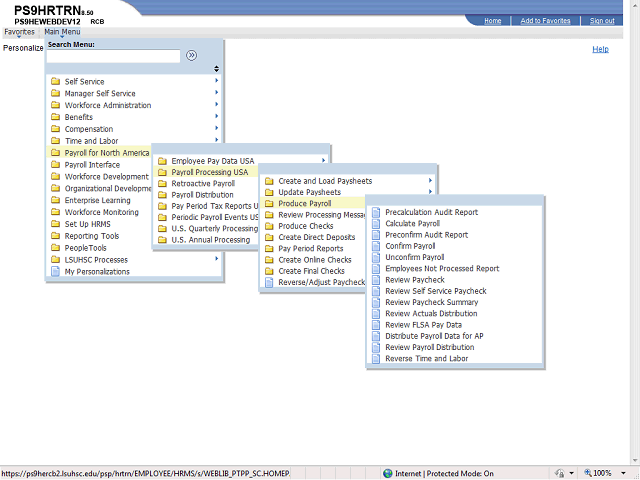The image size is (640, 480).
Task: Open the Help link
Action: [600, 49]
